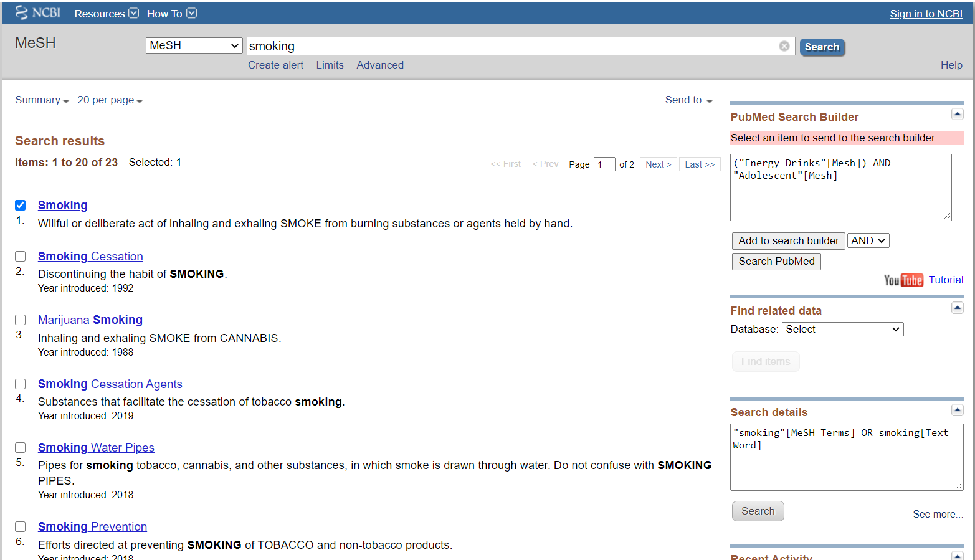
Task: Check the Smoking Cessation checkbox
Action: [21, 257]
